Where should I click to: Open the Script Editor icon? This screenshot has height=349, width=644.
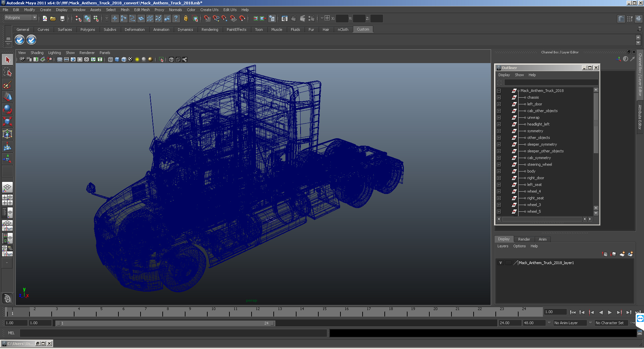click(x=640, y=333)
